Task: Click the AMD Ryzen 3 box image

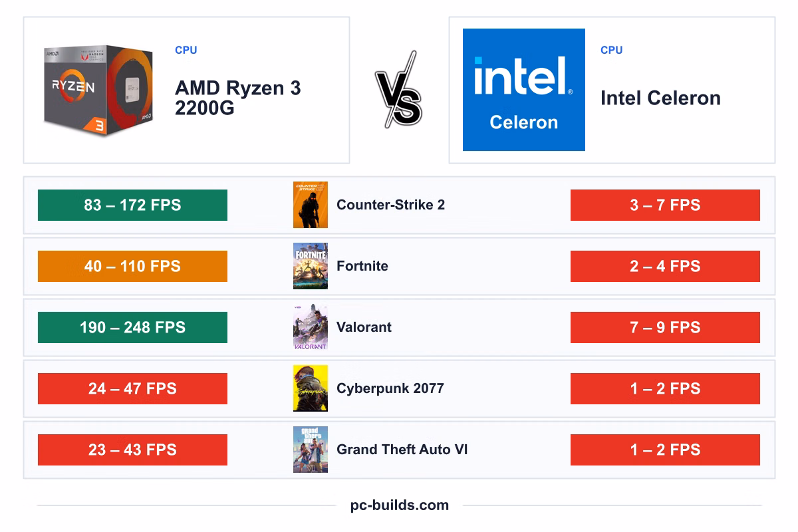Action: tap(99, 91)
